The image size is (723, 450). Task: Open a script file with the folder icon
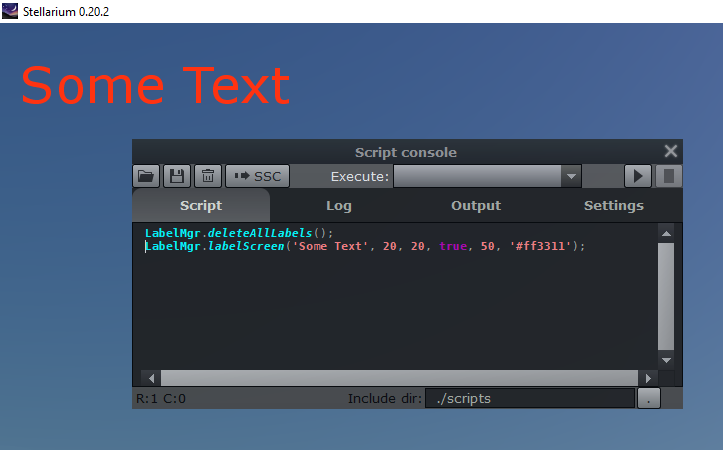(x=147, y=176)
